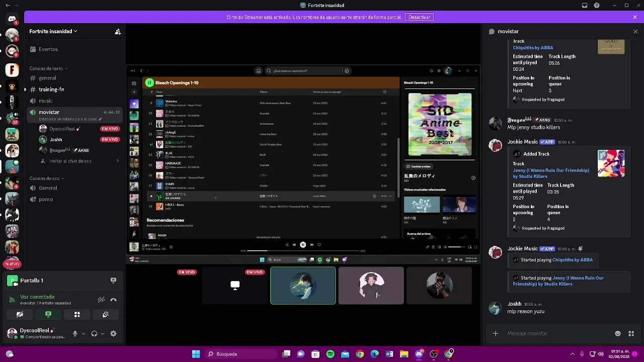Open the Chiquitita by ABBA link under Track

pos(533,48)
